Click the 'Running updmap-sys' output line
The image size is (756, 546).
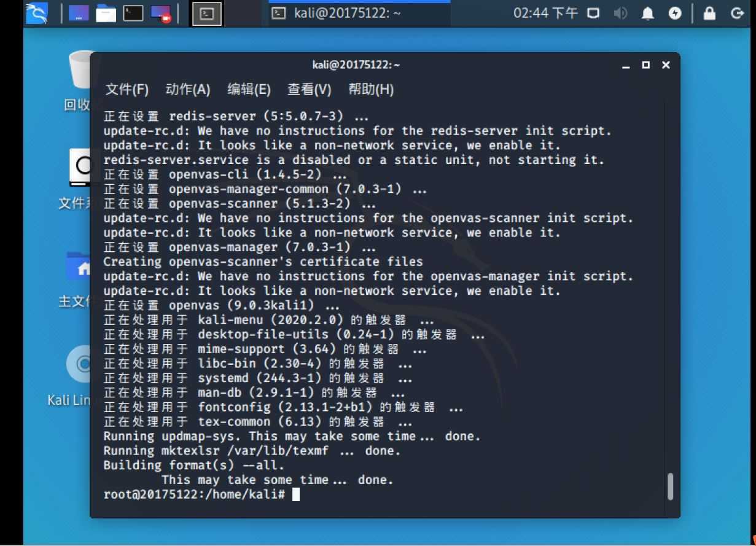tap(292, 437)
